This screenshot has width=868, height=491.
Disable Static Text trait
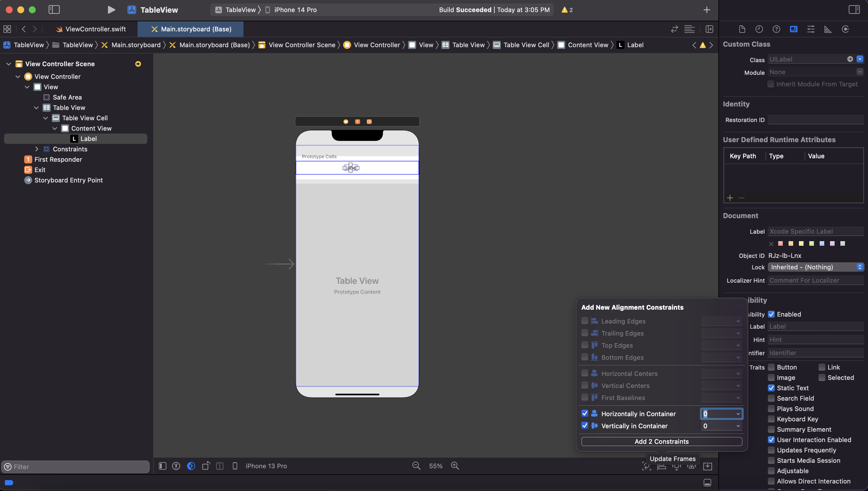point(771,388)
